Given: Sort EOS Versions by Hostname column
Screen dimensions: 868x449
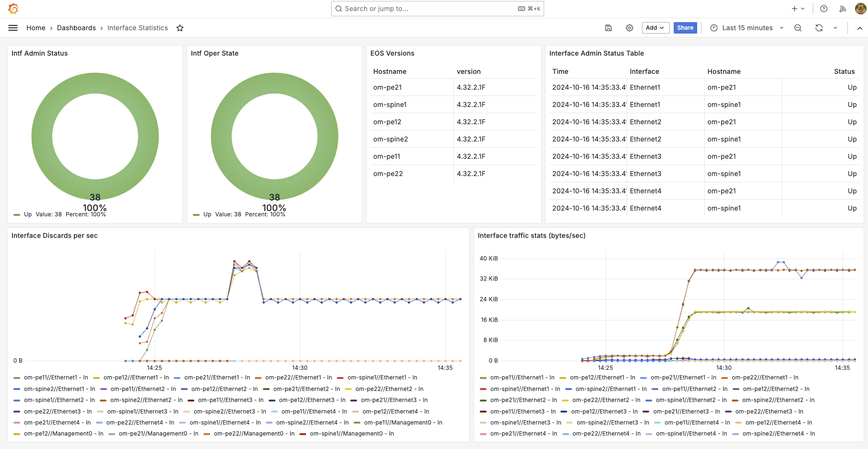Looking at the screenshot, I should tap(390, 71).
